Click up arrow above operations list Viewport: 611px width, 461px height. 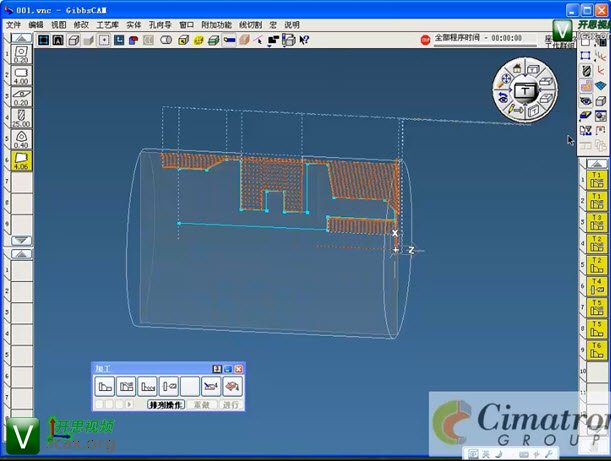597,164
